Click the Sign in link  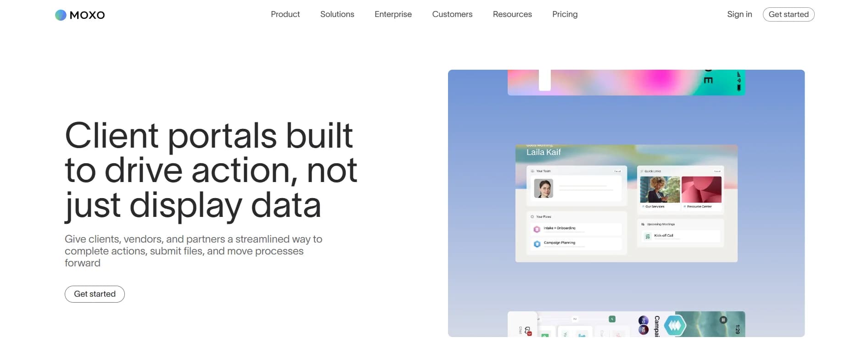[x=739, y=14]
